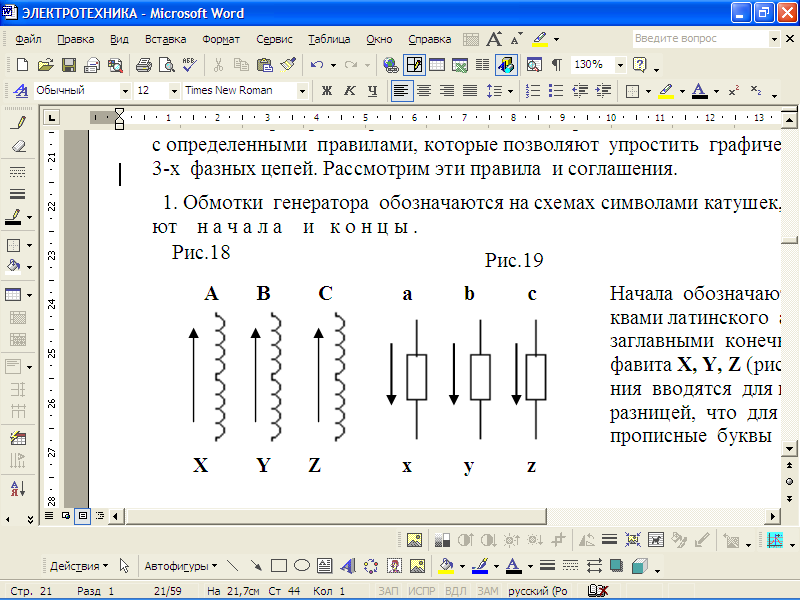Toggle left text alignment
Screen dimensions: 800x600
click(402, 91)
